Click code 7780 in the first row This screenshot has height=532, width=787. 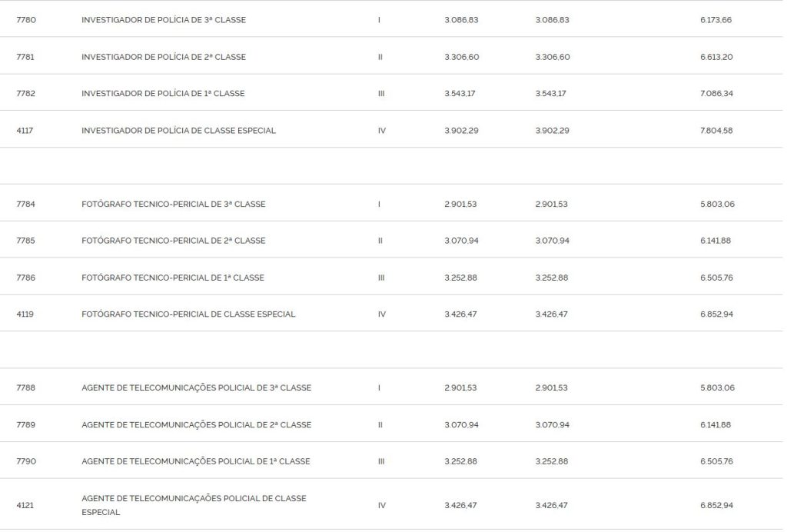coord(26,20)
